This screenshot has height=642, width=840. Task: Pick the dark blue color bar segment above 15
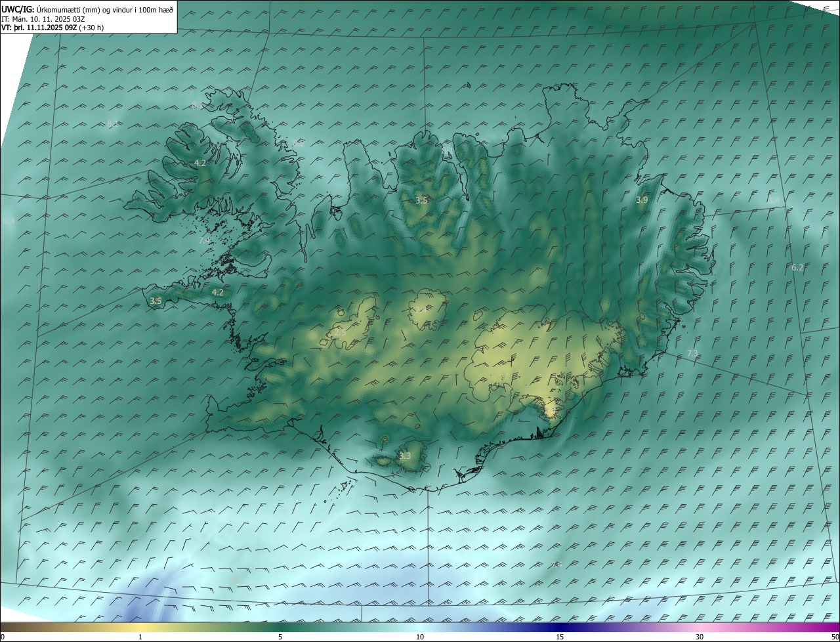pyautogui.click(x=560, y=627)
